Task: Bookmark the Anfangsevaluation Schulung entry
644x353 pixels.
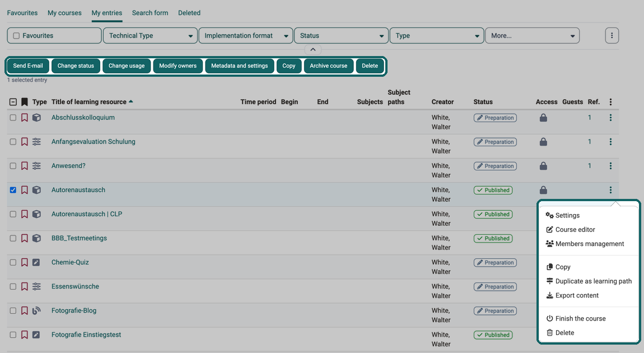Action: pos(25,142)
